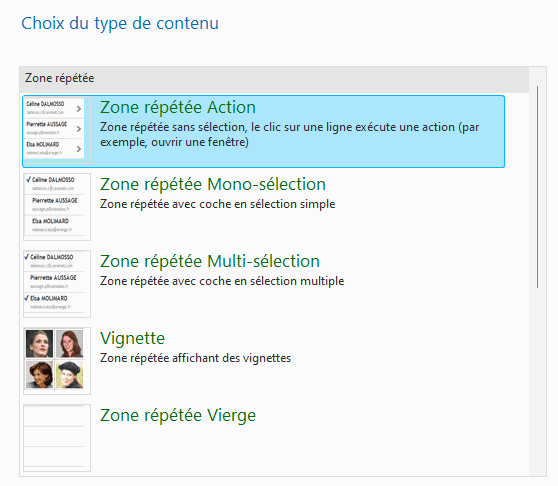Select the Zone répétée Vierge title
This screenshot has height=486, width=558.
(178, 415)
